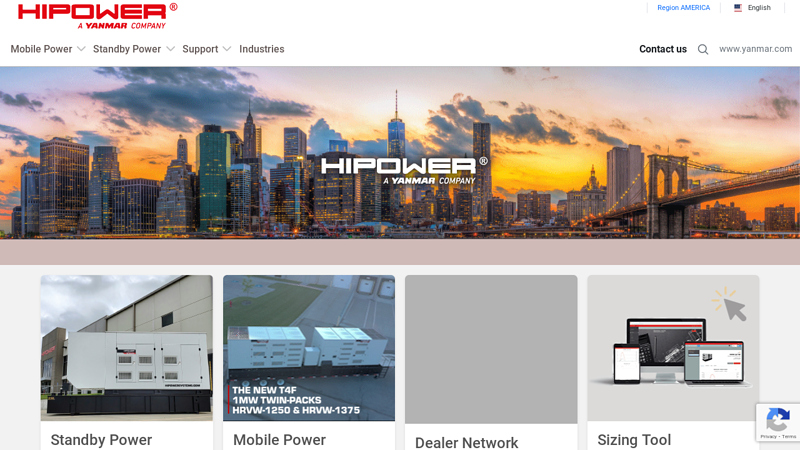The image size is (800, 450).
Task: Click the cursor icon on Sizing Tool card
Action: (730, 305)
